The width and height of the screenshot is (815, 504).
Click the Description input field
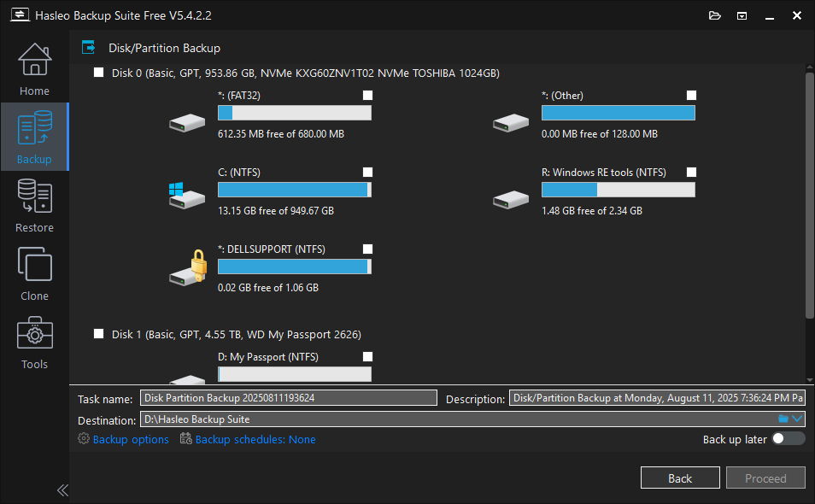pyautogui.click(x=657, y=398)
